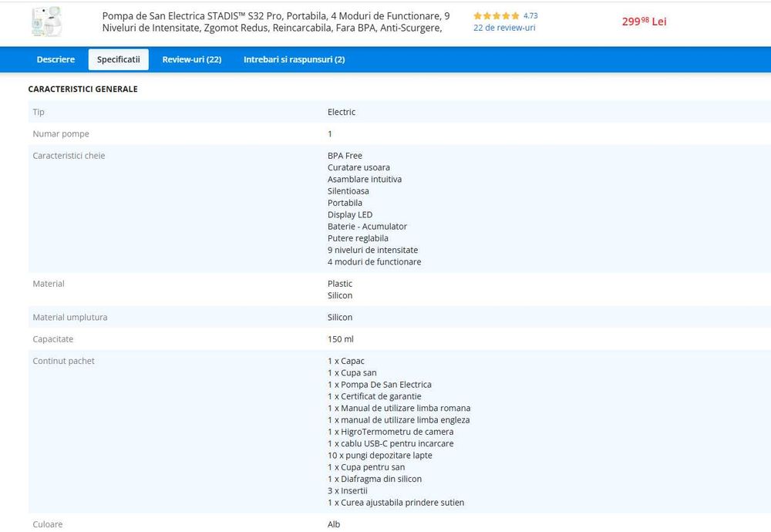The width and height of the screenshot is (771, 532).
Task: Click the 'BPA Free' feature
Action: [345, 156]
